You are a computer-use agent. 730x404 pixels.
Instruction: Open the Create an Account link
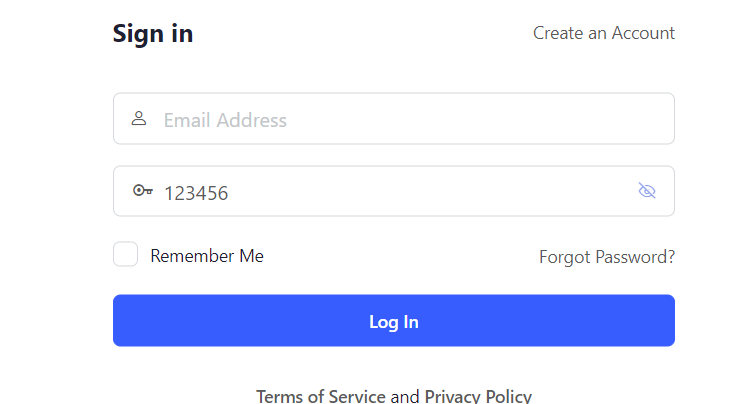point(603,33)
